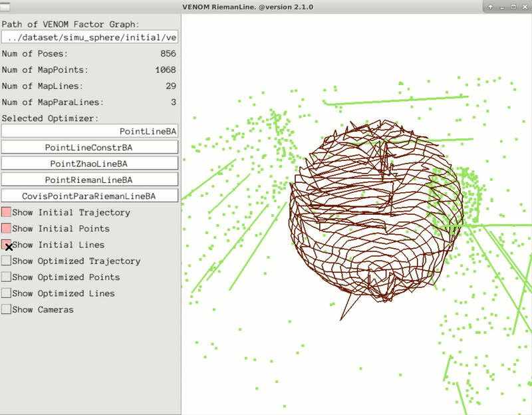This screenshot has height=415, width=532.
Task: Run the PointRiemanLineBA optimizer
Action: pos(90,180)
